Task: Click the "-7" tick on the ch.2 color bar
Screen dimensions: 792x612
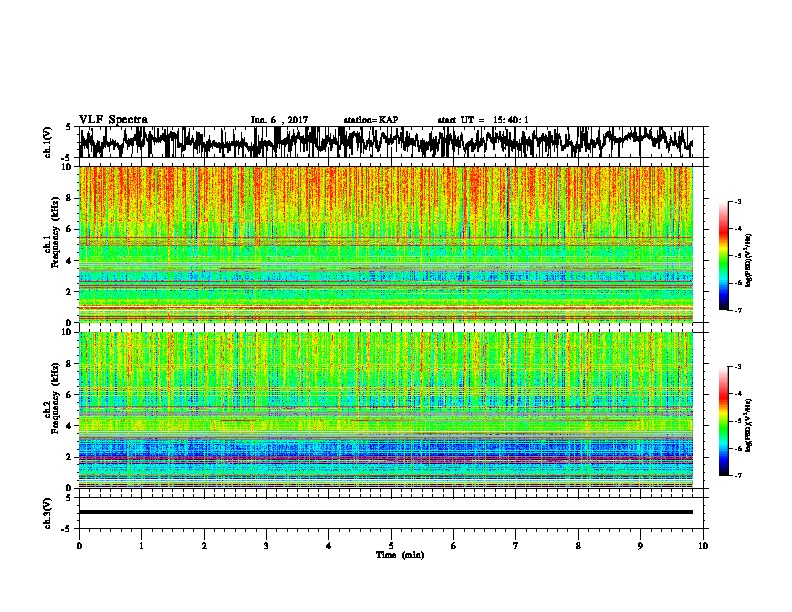Action: click(x=737, y=475)
